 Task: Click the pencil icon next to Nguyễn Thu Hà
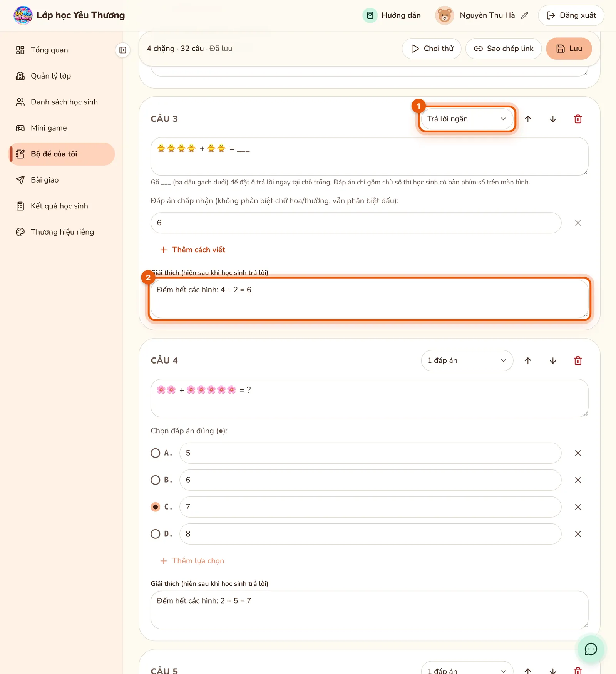pos(524,15)
